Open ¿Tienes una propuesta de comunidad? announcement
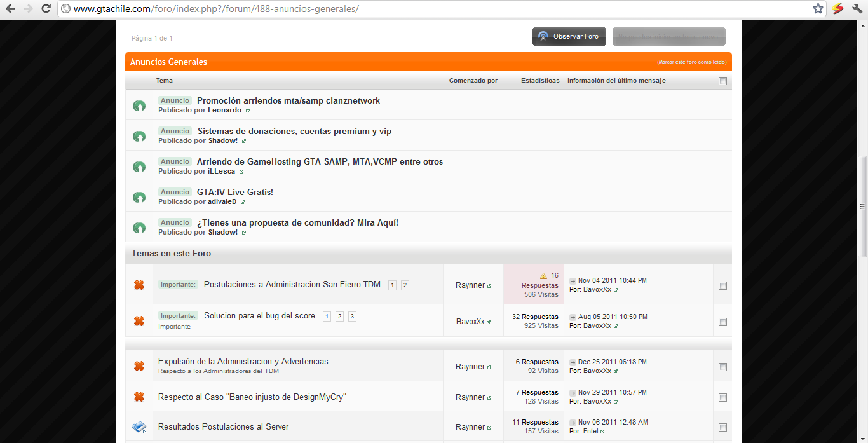 pos(297,222)
